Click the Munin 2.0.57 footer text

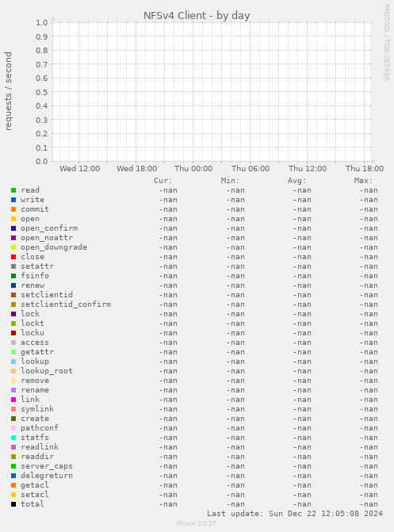(197, 523)
